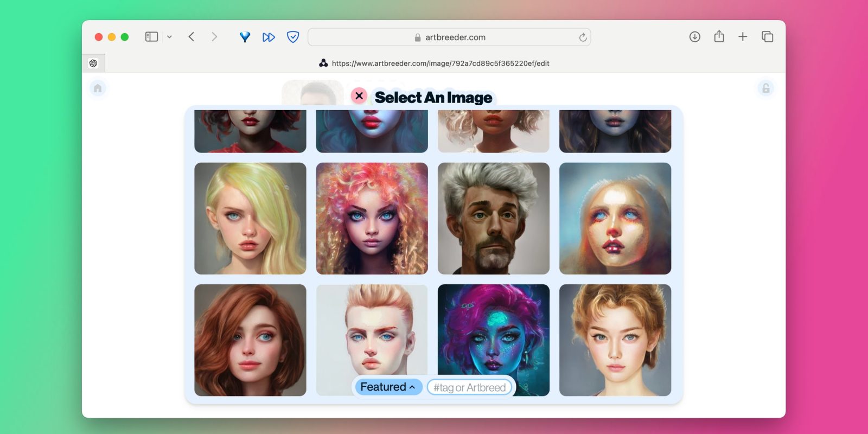Navigate back to the previous page
This screenshot has width=868, height=434.
(192, 37)
